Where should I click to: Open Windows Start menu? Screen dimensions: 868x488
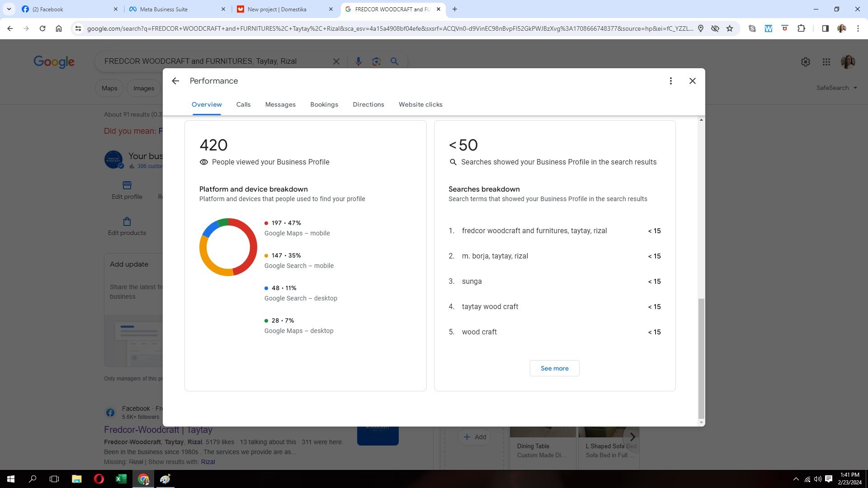pyautogui.click(x=11, y=479)
